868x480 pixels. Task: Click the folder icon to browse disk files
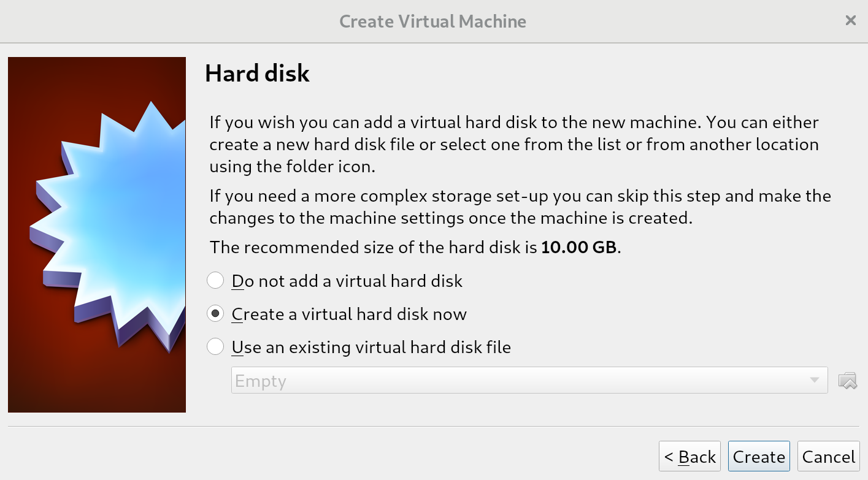[x=847, y=381]
